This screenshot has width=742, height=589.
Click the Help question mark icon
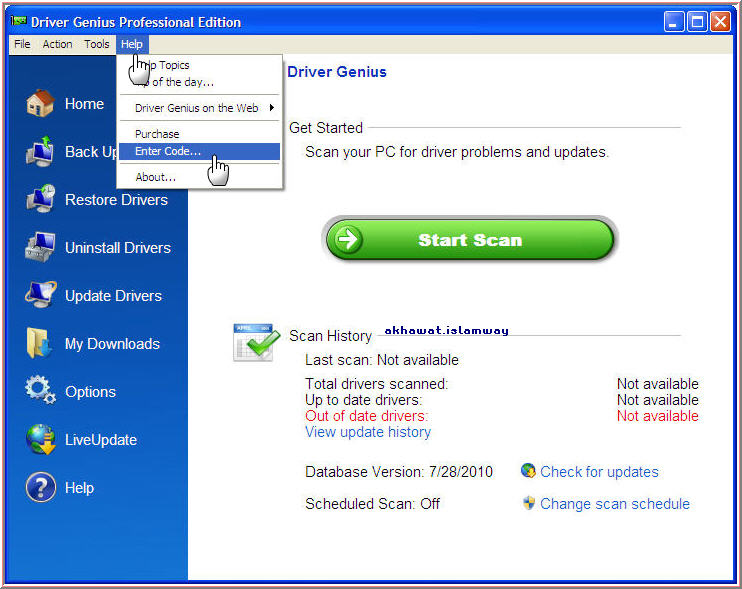coord(40,488)
